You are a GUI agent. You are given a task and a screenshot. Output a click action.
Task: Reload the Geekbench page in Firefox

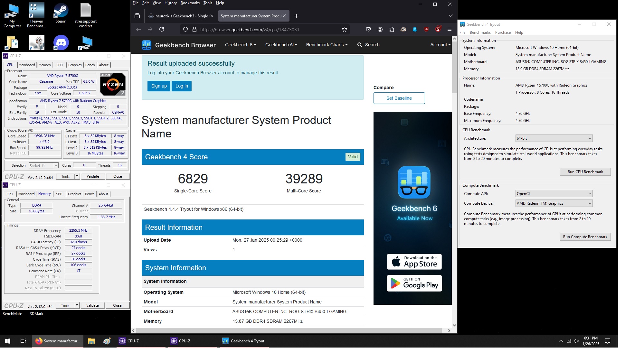point(162,29)
